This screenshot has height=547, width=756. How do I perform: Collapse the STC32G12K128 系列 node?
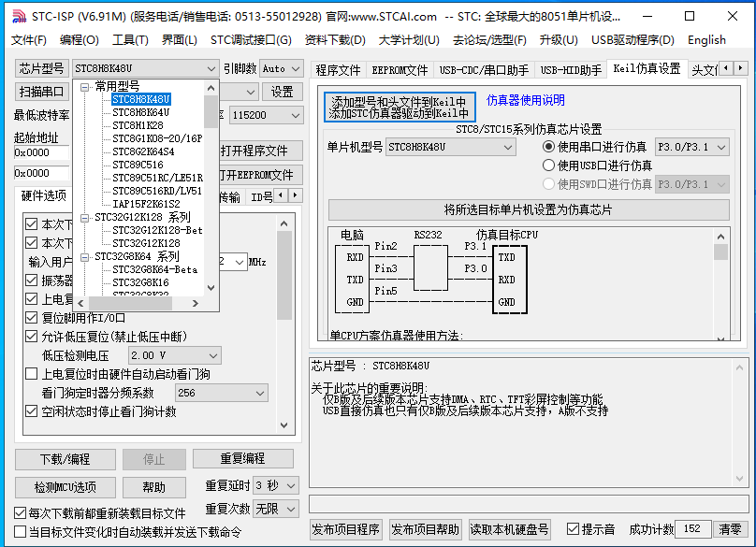coord(85,218)
